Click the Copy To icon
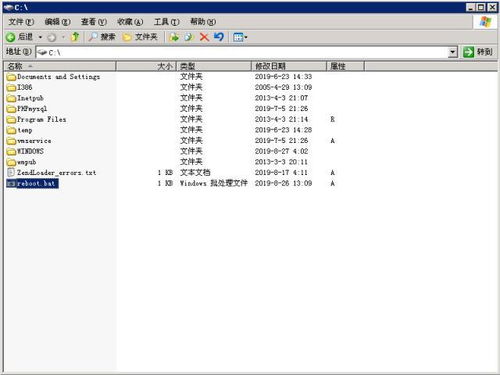Screen dimensions: 500x375 189,37
